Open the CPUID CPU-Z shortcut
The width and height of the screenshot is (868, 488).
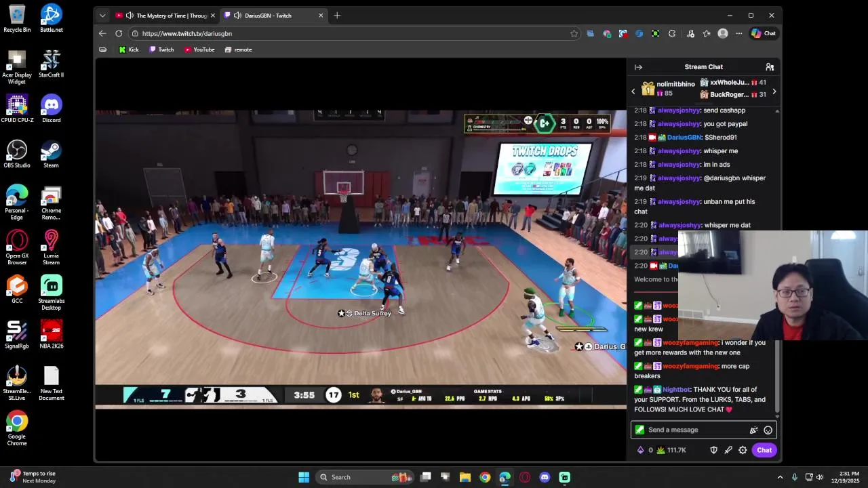click(17, 109)
